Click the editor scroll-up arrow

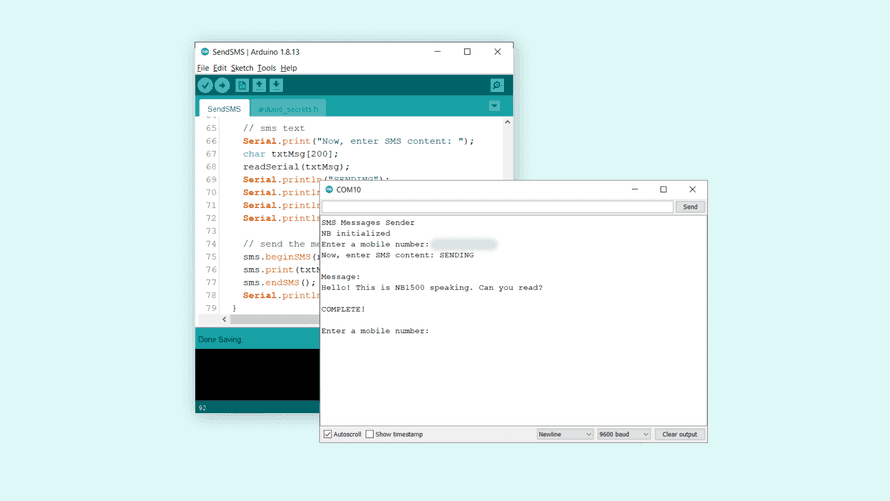pyautogui.click(x=507, y=122)
